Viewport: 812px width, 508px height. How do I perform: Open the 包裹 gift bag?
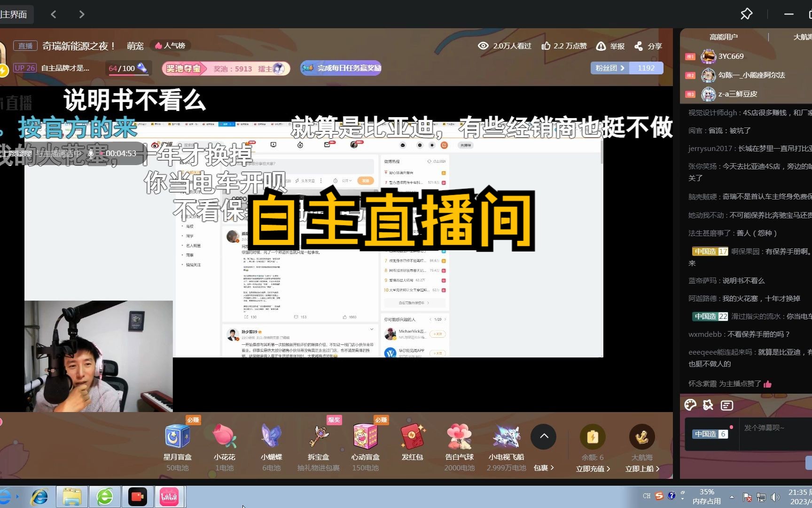point(544,468)
